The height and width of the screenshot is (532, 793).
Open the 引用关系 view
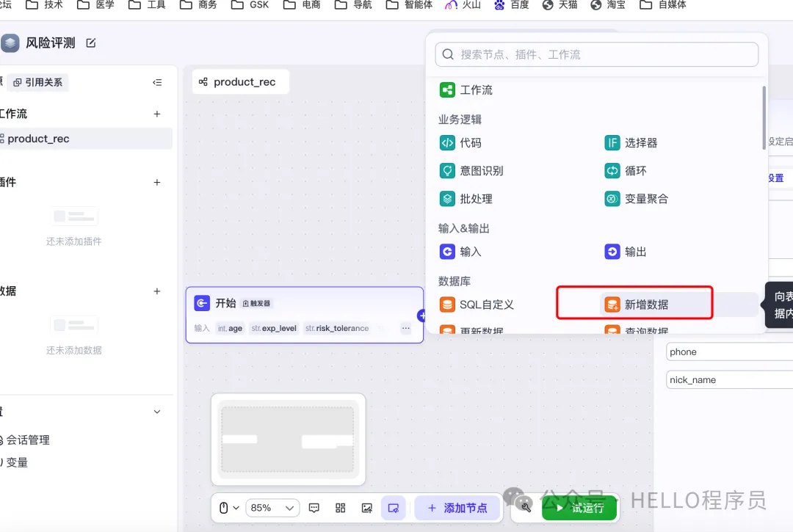(x=38, y=82)
